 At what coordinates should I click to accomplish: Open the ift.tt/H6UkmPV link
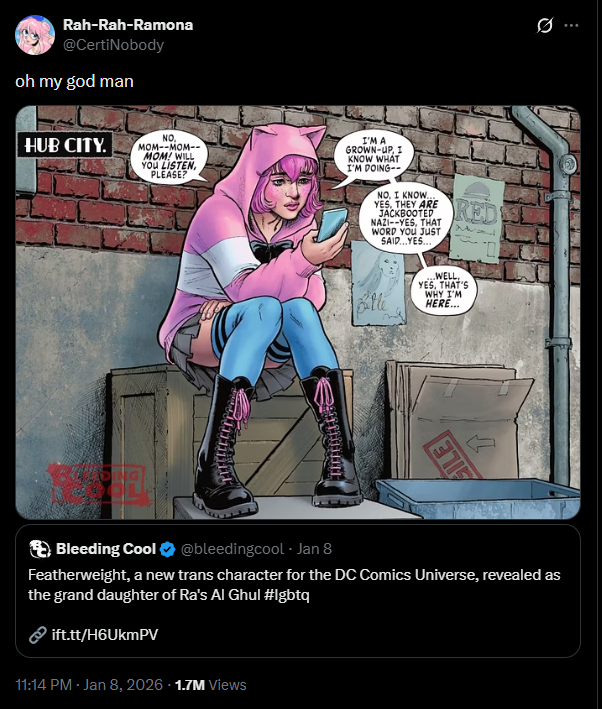pos(105,634)
